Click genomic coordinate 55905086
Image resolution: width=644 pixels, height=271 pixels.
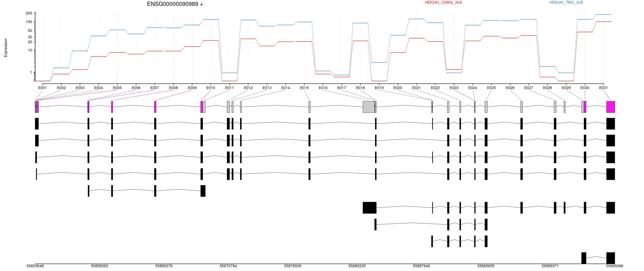(615, 266)
